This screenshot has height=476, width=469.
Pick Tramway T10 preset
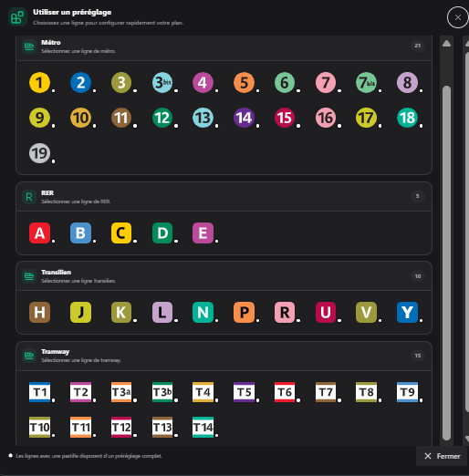click(39, 428)
